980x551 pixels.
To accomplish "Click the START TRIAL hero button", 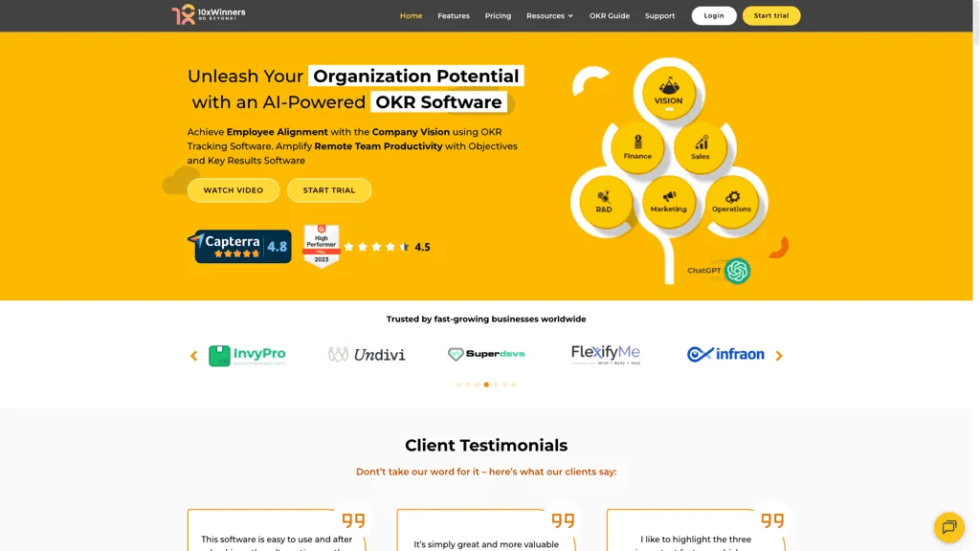I will tap(329, 190).
